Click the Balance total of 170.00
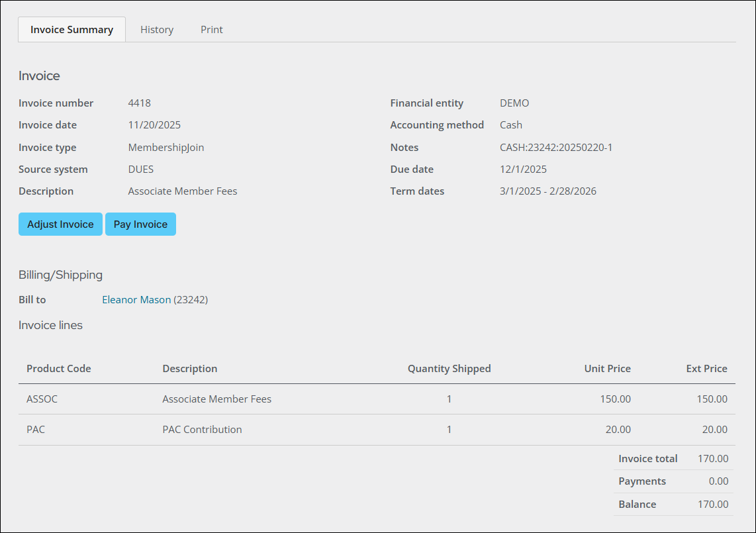The height and width of the screenshot is (533, 756). point(714,504)
